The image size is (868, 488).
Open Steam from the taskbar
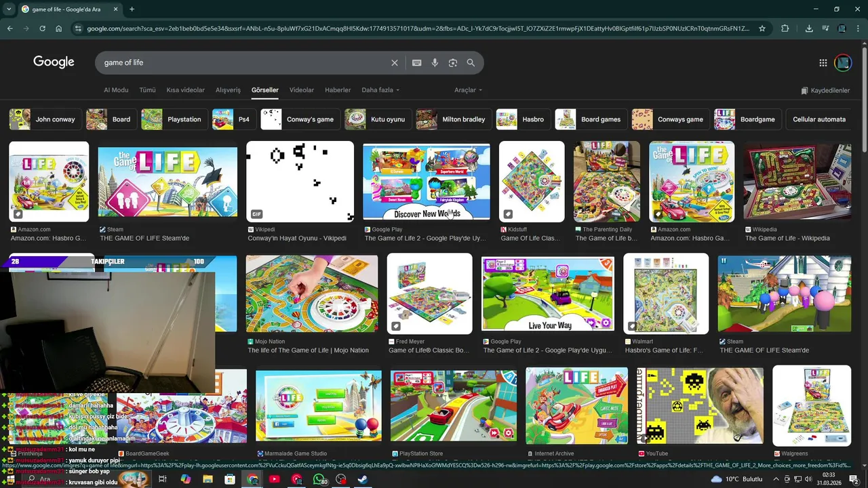coord(363,479)
